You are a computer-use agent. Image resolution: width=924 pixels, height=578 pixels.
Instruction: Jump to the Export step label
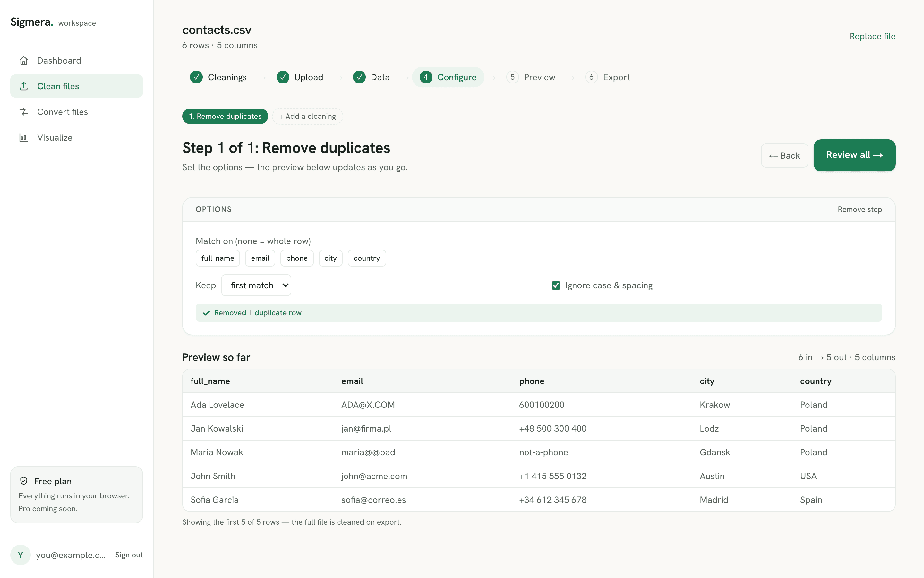click(x=616, y=77)
